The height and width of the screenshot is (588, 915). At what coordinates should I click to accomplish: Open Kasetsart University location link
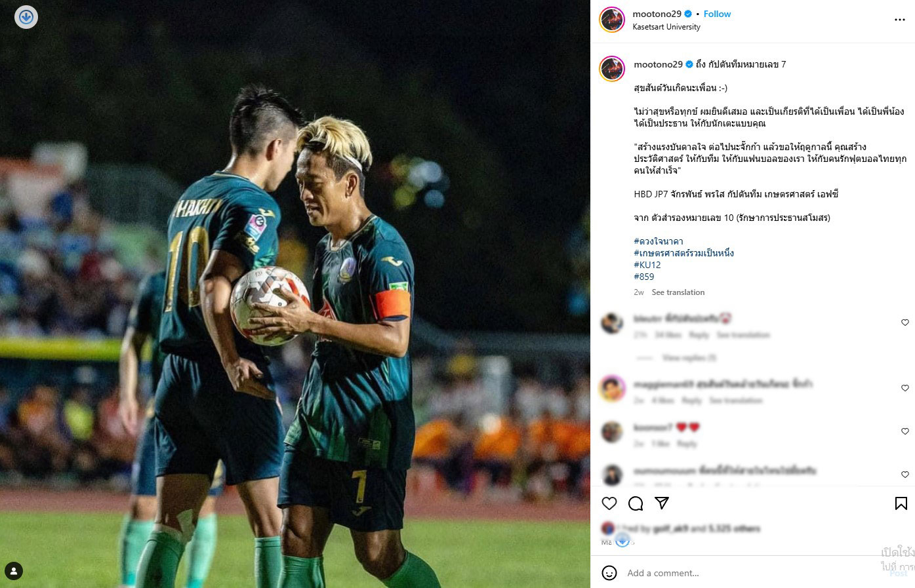coord(666,27)
